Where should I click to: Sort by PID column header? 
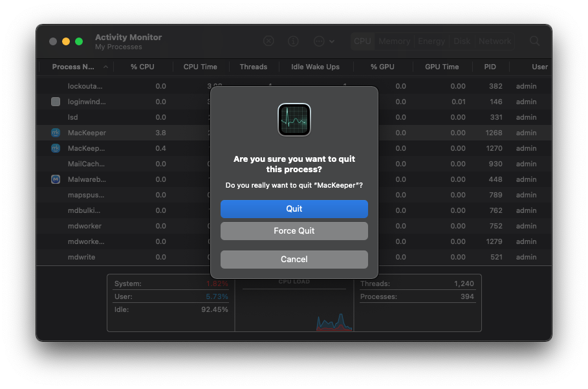tap(490, 67)
